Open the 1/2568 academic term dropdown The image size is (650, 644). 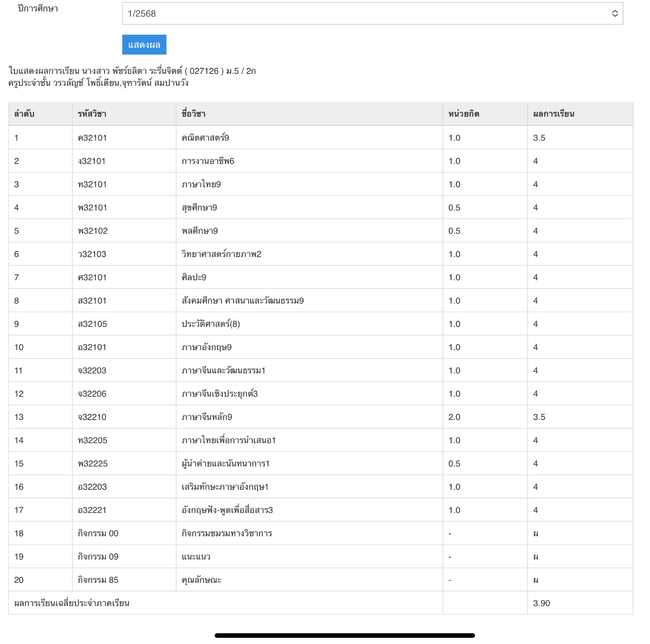[x=372, y=14]
